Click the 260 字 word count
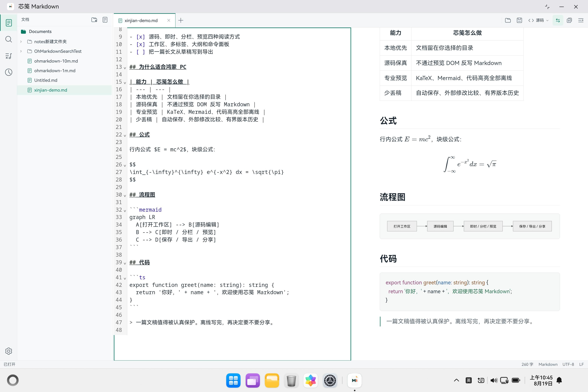The image size is (588, 392). point(527,364)
